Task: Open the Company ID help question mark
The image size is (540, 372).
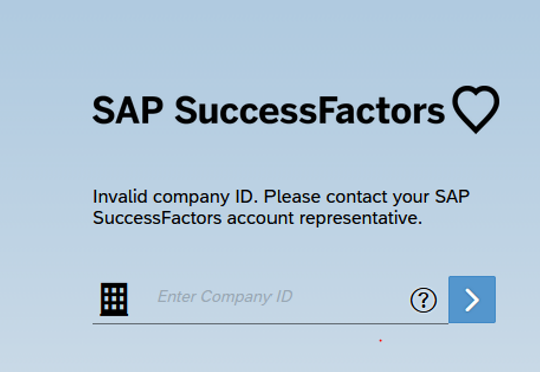Action: pyautogui.click(x=424, y=300)
